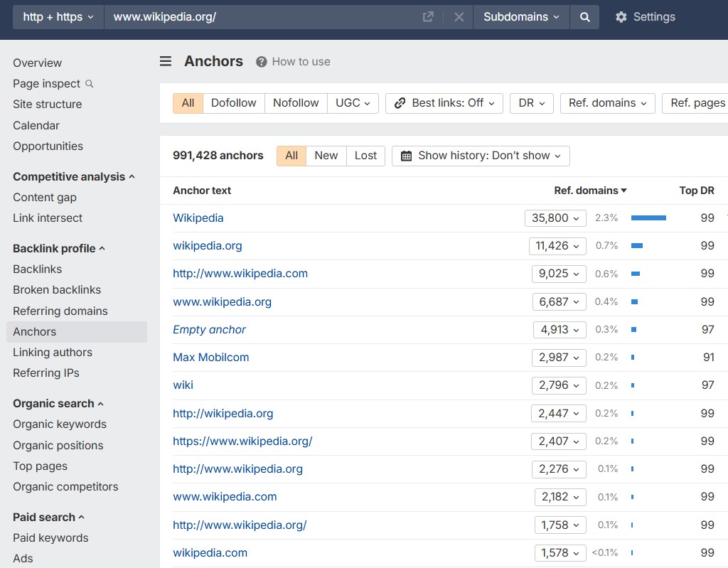Screen dimensions: 728x568
Task: Open Subdomains mode dropdown
Action: point(521,17)
